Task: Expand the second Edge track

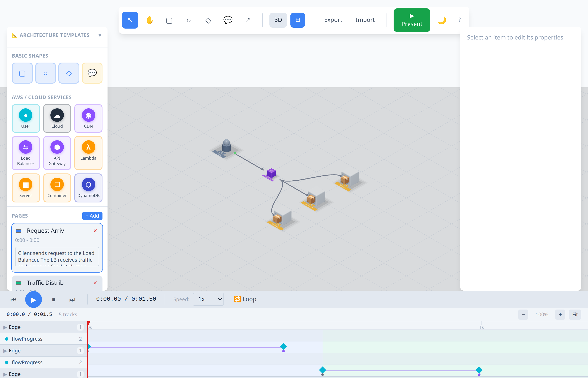Action: 5,351
